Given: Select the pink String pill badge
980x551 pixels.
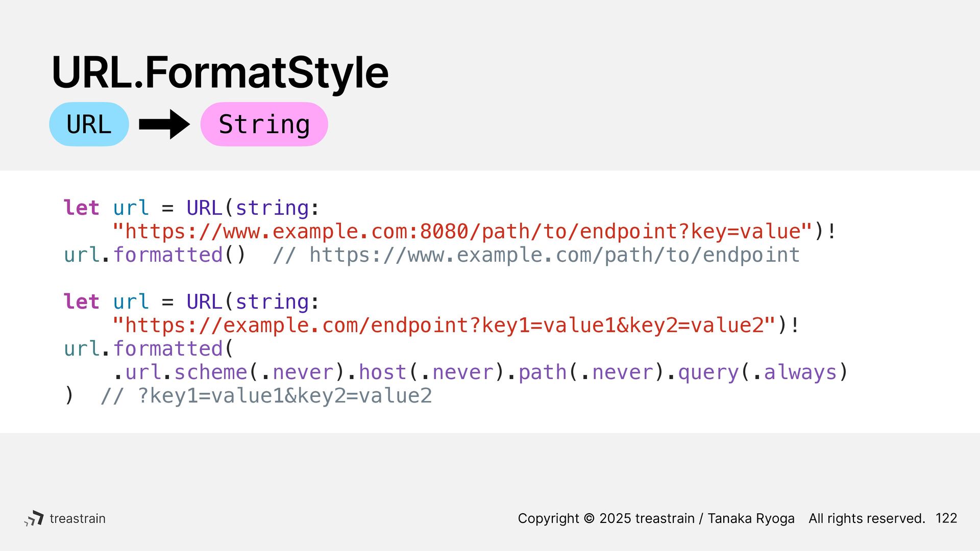Looking at the screenshot, I should point(264,124).
